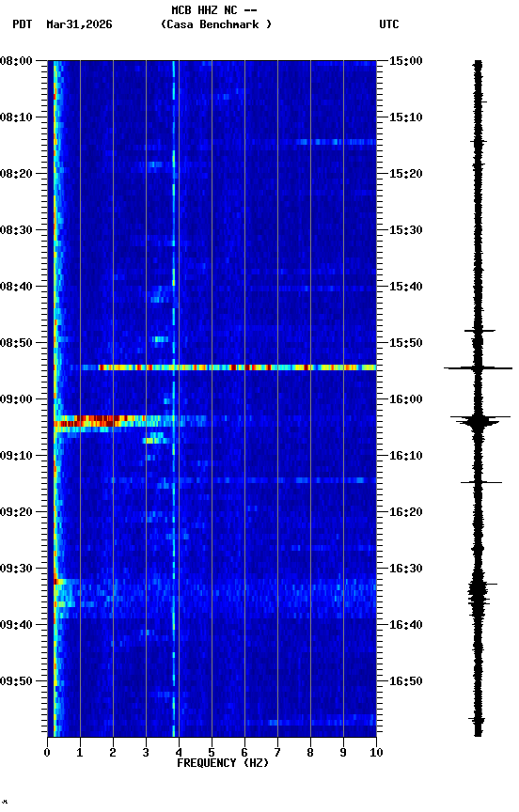The height and width of the screenshot is (812, 519).
Task: Click the 16:30 UTC time label
Action: pos(406,569)
